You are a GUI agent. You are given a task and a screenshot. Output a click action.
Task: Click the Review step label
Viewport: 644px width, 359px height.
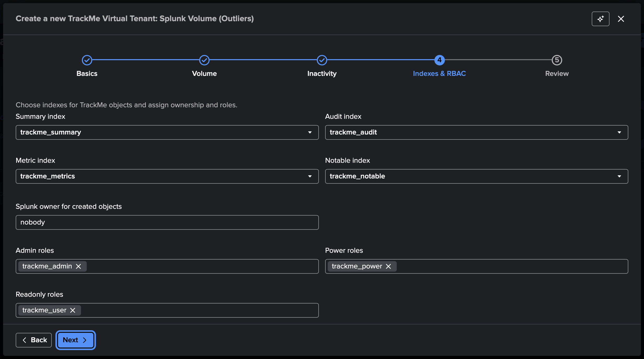click(557, 74)
